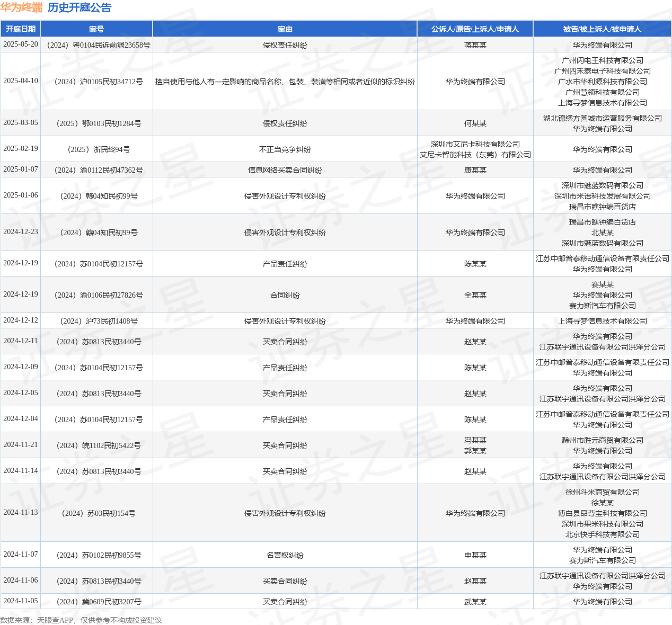Click case number (2024)皖1102民初5422号
This screenshot has width=672, height=625.
pyautogui.click(x=96, y=445)
